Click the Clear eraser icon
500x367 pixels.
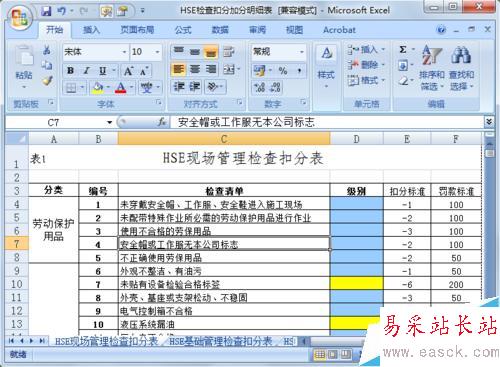(403, 80)
